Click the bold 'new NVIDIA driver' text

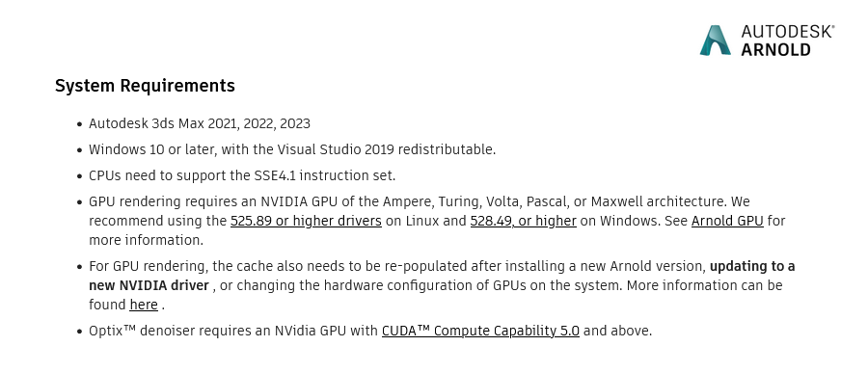[149, 285]
